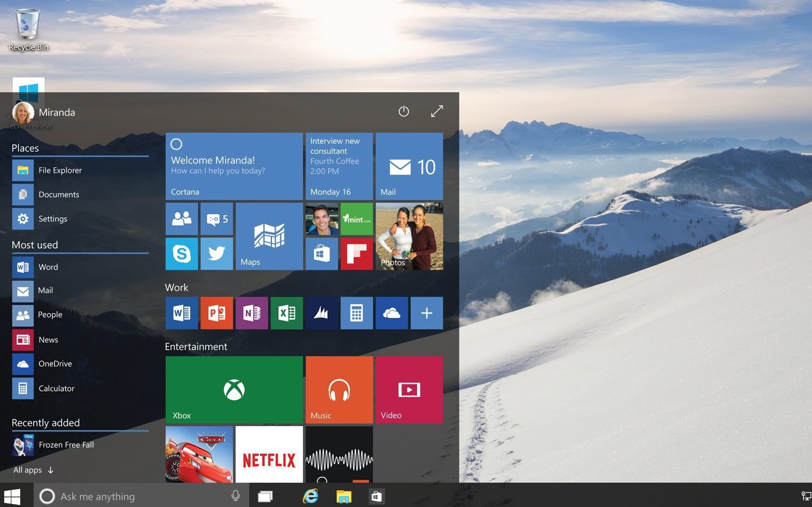Open OneDrive from Most used list
812x507 pixels.
point(80,364)
